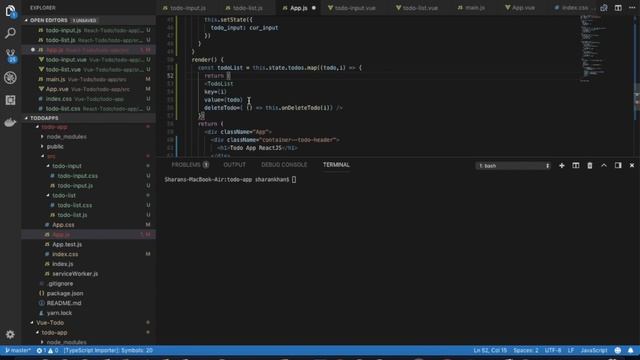Open the Explorer view in activity bar
The height and width of the screenshot is (360, 640).
(x=10, y=11)
